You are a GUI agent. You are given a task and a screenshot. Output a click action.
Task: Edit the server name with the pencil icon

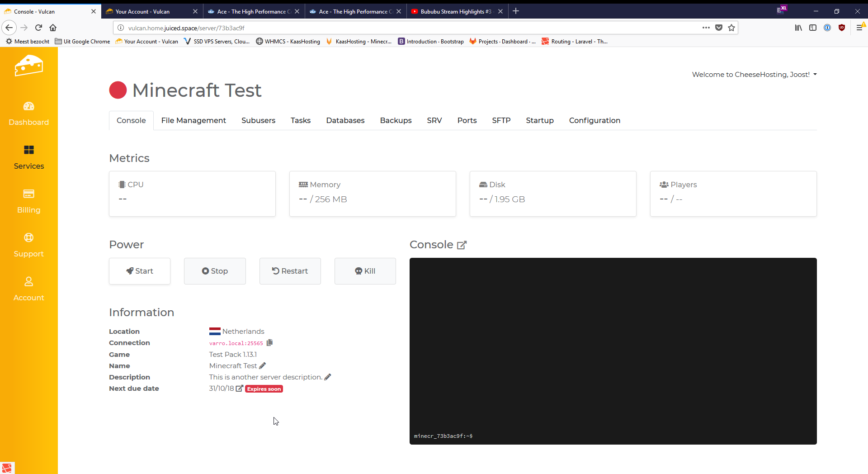(x=263, y=365)
